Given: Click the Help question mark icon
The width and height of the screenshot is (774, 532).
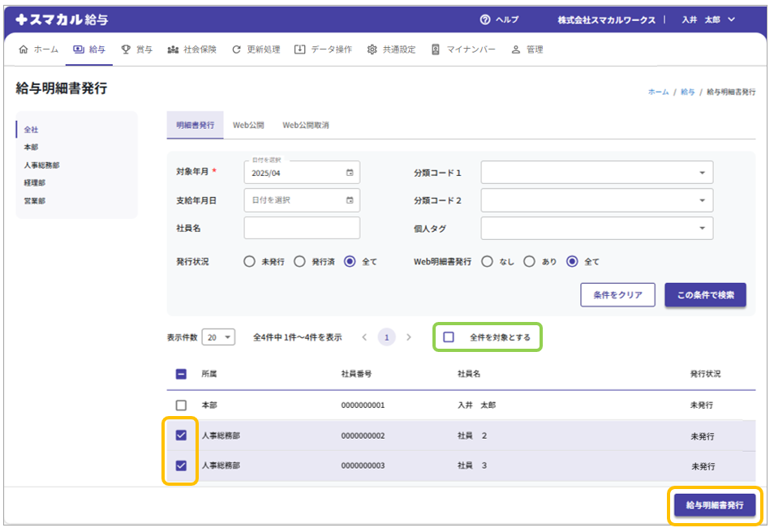Looking at the screenshot, I should click(485, 19).
